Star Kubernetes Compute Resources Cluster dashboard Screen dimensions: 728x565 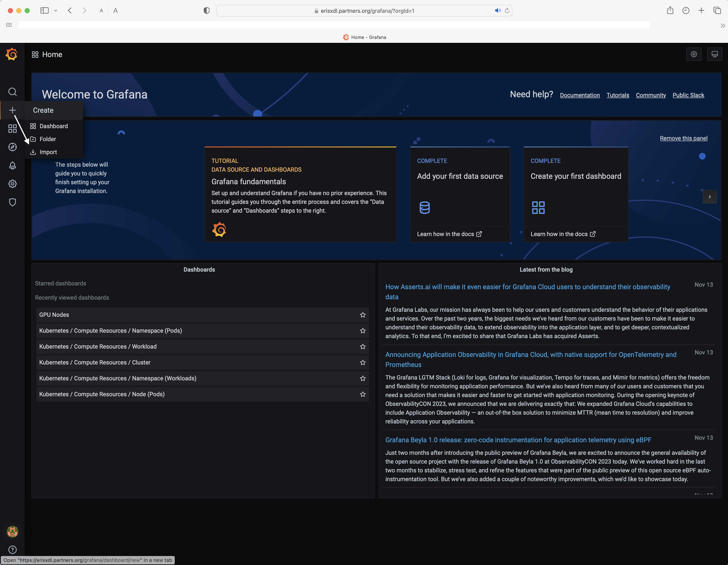[363, 363]
